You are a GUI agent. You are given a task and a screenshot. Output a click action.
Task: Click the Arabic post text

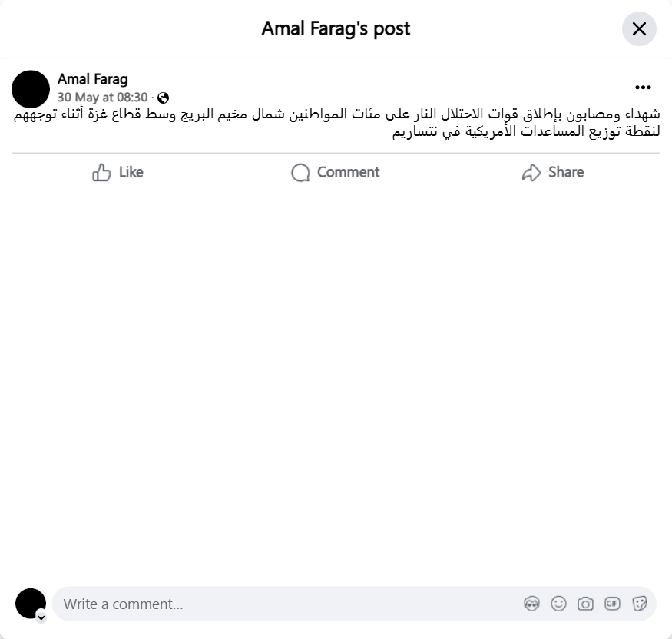pyautogui.click(x=336, y=123)
